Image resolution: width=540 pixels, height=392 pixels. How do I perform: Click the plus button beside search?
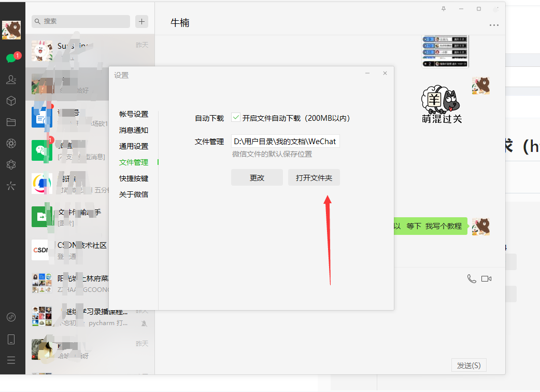pos(141,22)
